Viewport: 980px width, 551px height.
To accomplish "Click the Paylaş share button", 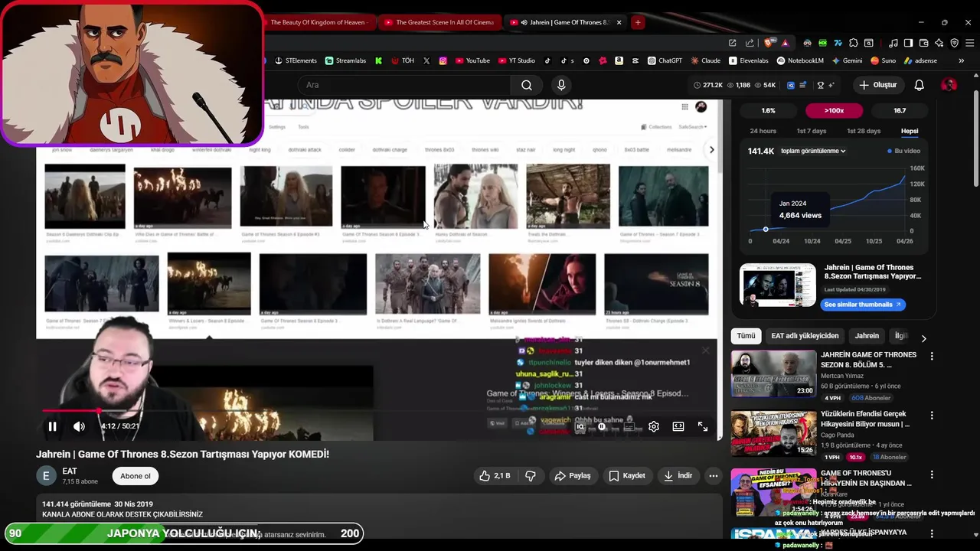I will tap(573, 476).
